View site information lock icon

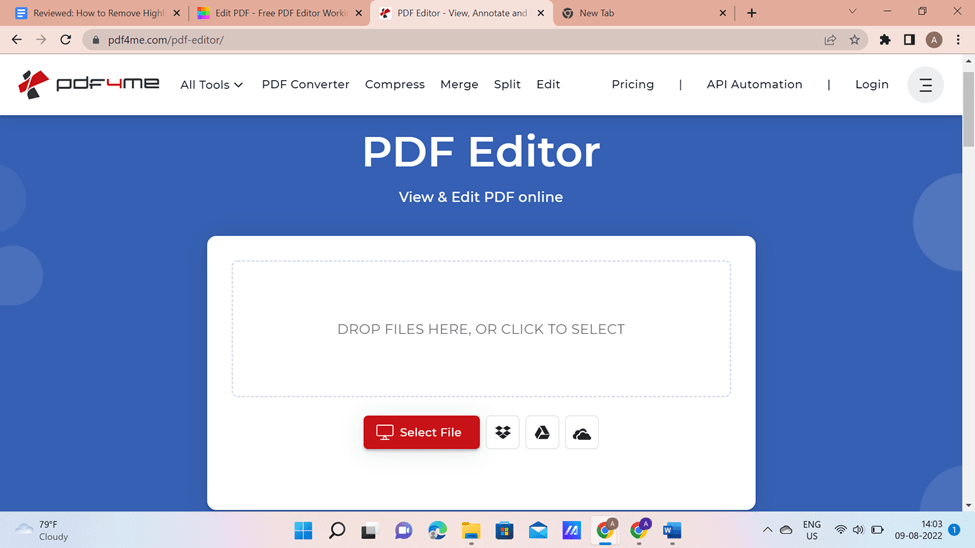96,40
